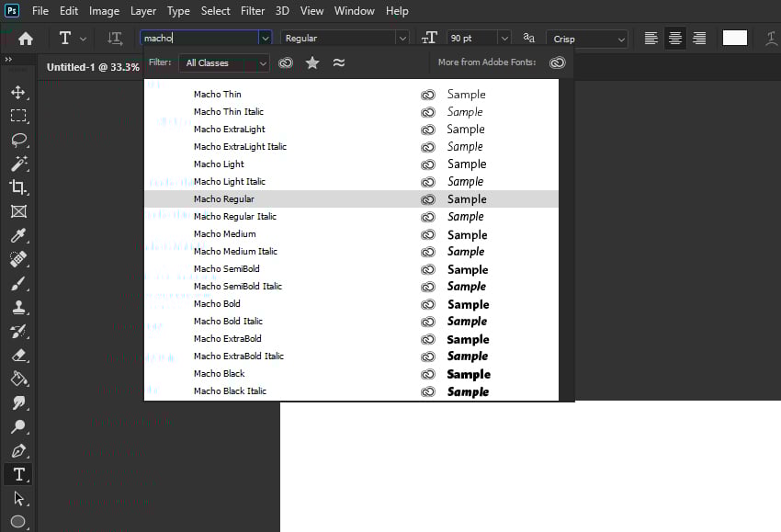Open the Type menu
The height and width of the screenshot is (532, 781).
coord(178,11)
